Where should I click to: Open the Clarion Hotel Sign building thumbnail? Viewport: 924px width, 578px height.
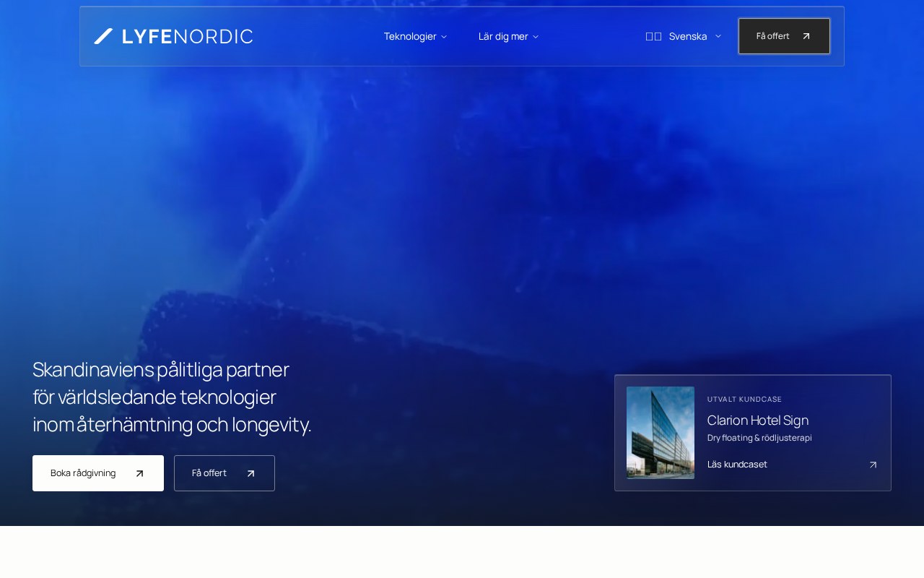661,433
